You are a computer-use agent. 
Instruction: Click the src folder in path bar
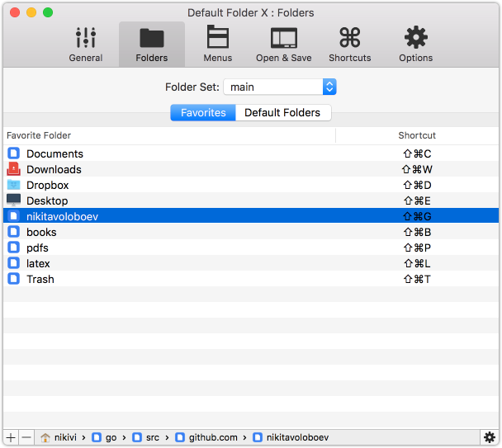[145, 437]
